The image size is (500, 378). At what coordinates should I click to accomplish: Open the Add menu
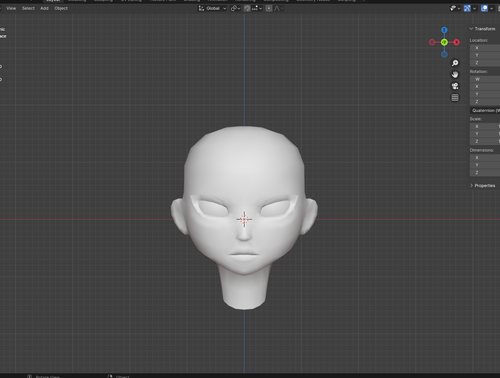(44, 8)
